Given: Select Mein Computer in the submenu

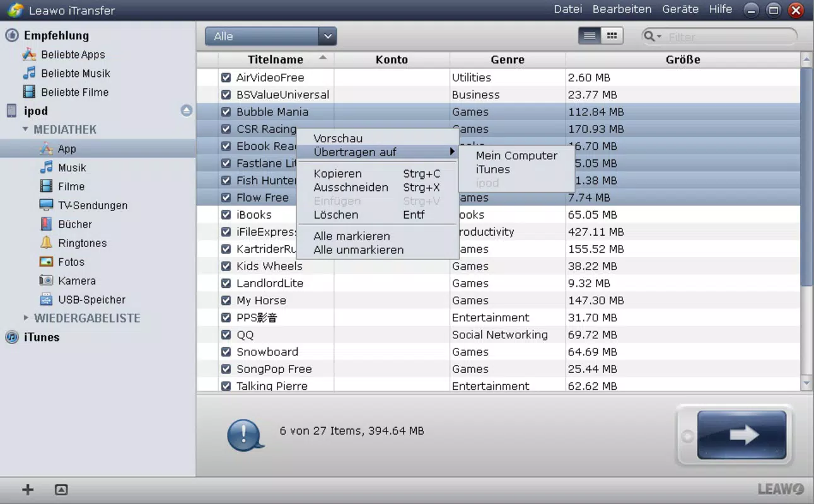Looking at the screenshot, I should click(516, 156).
